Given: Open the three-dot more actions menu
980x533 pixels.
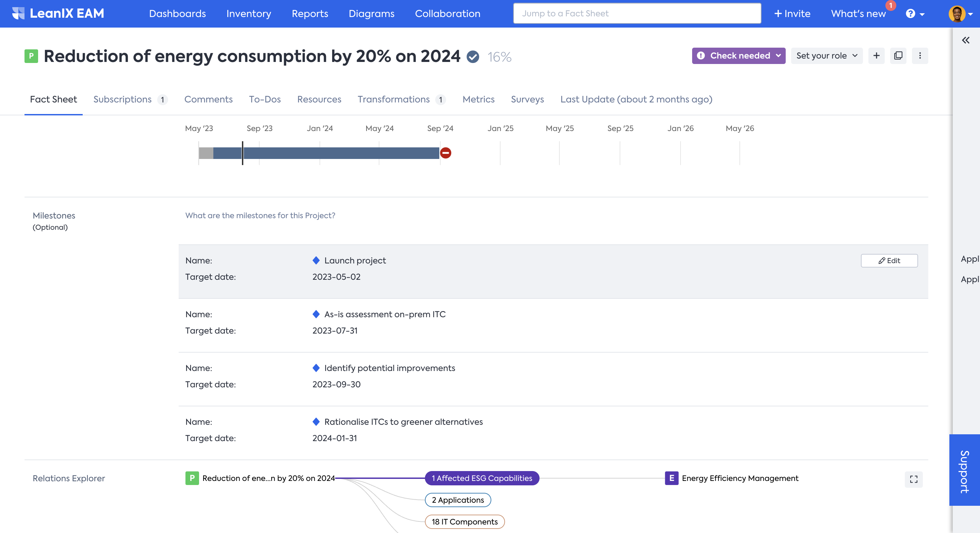Looking at the screenshot, I should 919,56.
